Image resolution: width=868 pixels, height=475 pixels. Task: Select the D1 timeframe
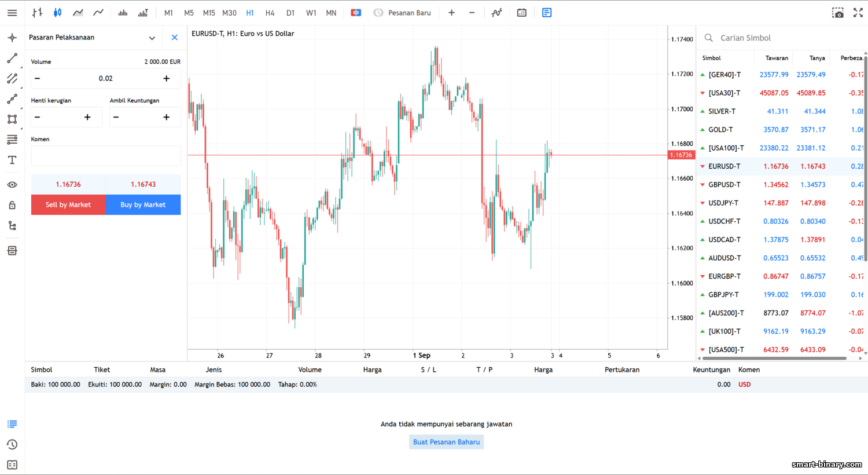coord(290,13)
